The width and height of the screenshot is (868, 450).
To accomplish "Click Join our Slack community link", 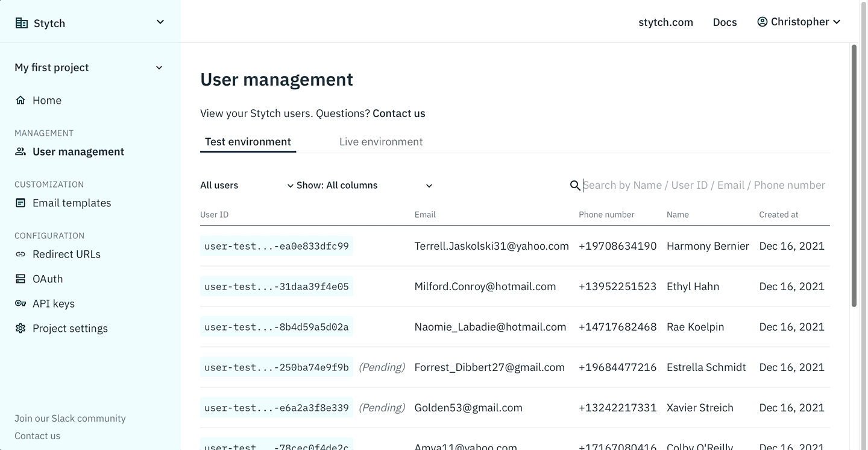I will [x=70, y=418].
